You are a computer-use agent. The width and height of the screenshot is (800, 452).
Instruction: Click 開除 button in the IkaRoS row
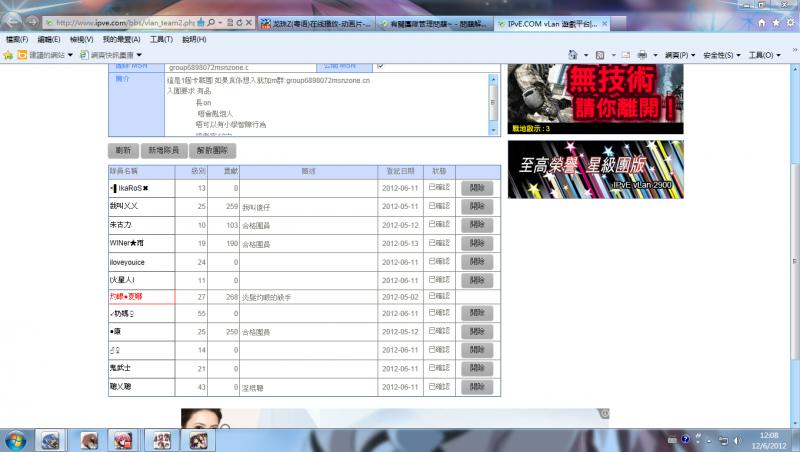pyautogui.click(x=477, y=188)
